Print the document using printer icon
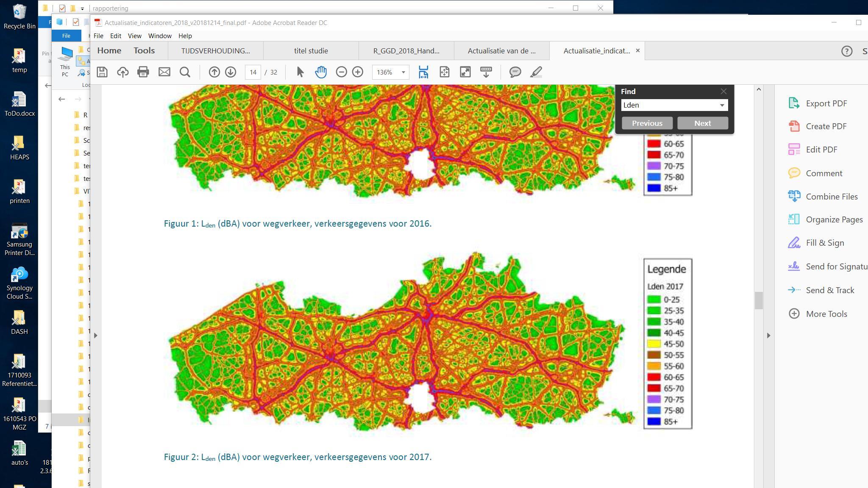868x488 pixels. pyautogui.click(x=143, y=72)
